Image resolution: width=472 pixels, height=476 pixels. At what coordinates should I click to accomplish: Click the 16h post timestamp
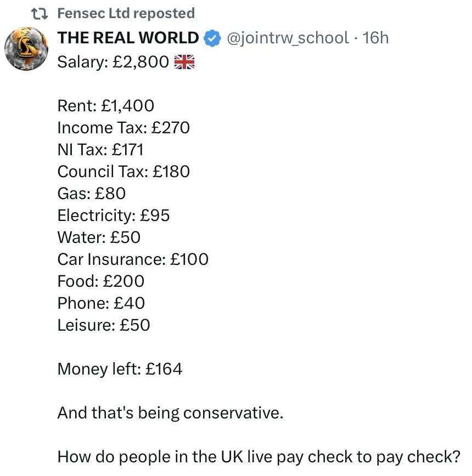click(376, 38)
